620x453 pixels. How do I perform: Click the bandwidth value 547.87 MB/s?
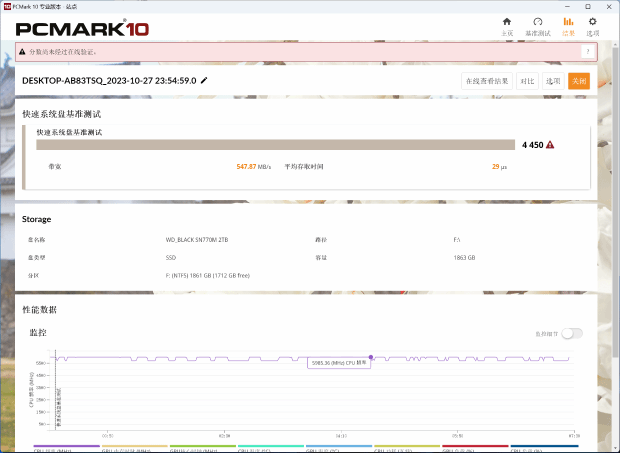pyautogui.click(x=253, y=167)
